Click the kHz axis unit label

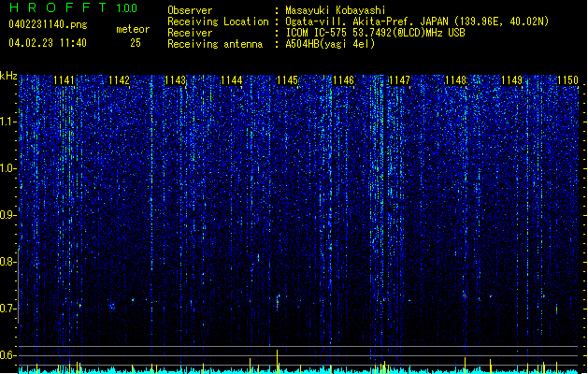click(x=8, y=76)
